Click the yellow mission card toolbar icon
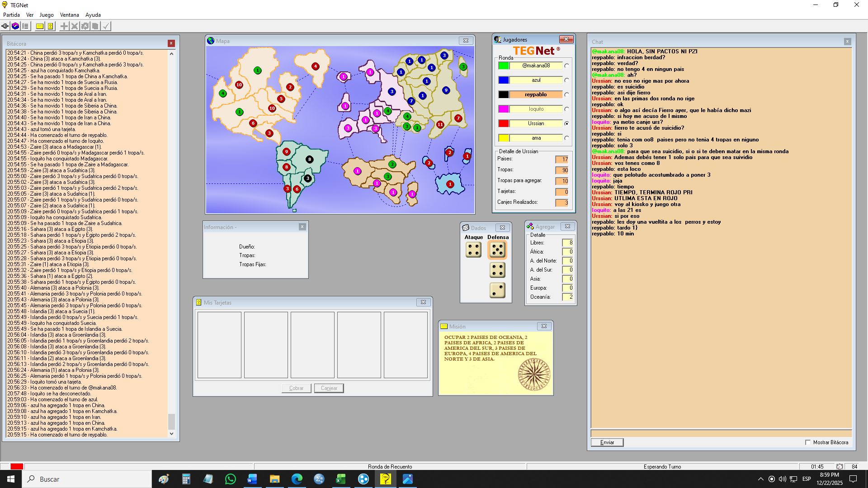Image resolution: width=868 pixels, height=488 pixels. pos(40,26)
